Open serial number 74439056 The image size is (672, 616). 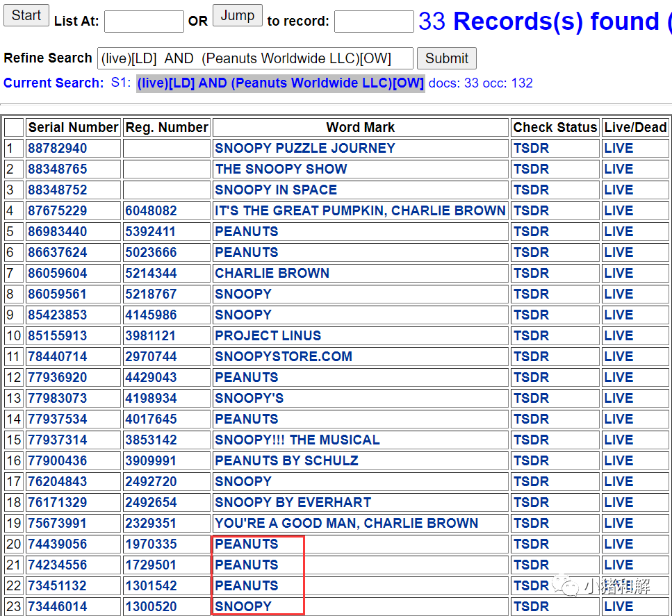point(58,544)
